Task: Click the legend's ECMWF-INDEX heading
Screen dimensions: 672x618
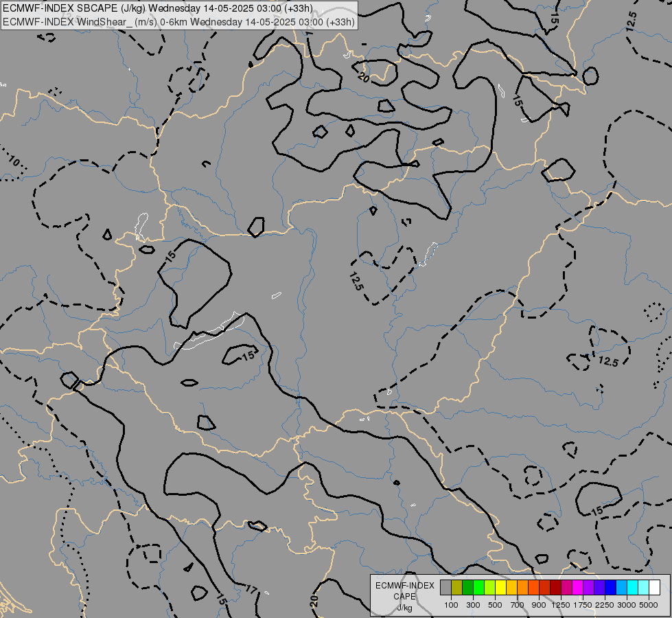Action: pyautogui.click(x=405, y=586)
